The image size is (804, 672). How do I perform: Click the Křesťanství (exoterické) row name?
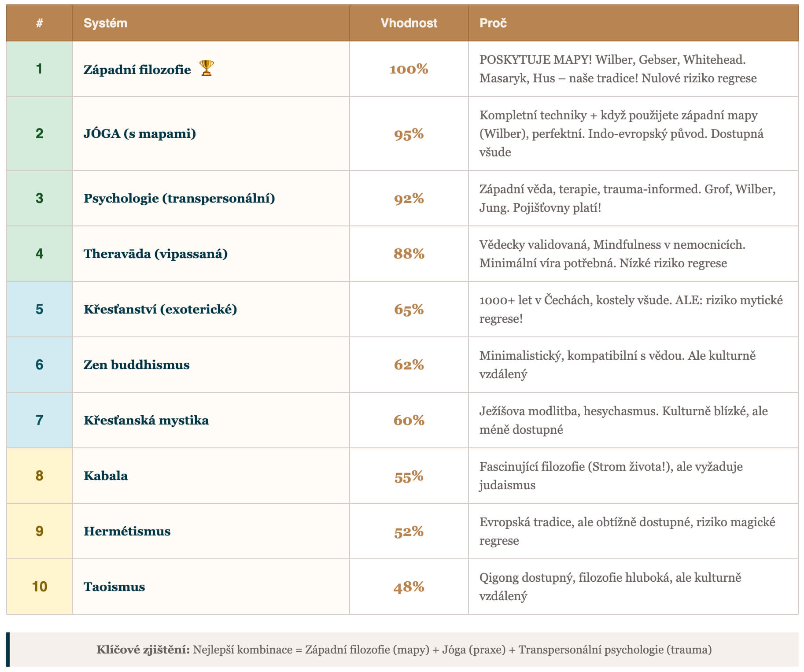pos(160,309)
